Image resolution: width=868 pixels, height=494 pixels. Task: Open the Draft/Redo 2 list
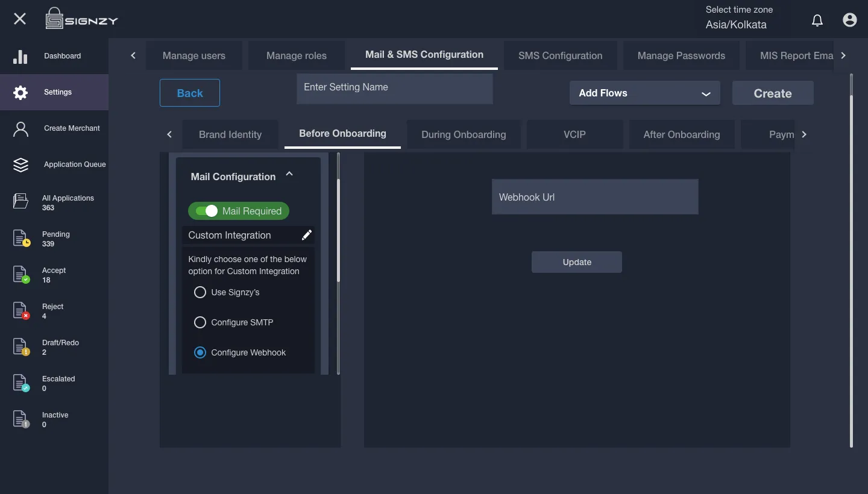(54, 347)
